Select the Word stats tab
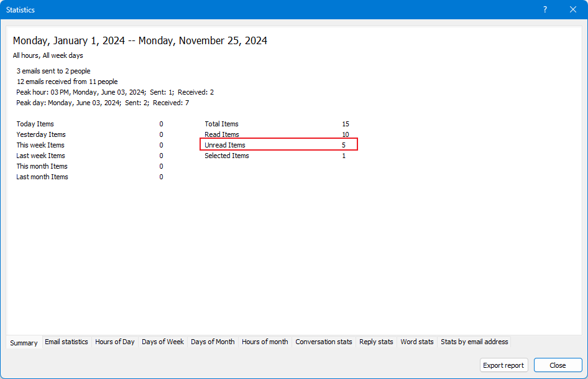 coord(417,342)
